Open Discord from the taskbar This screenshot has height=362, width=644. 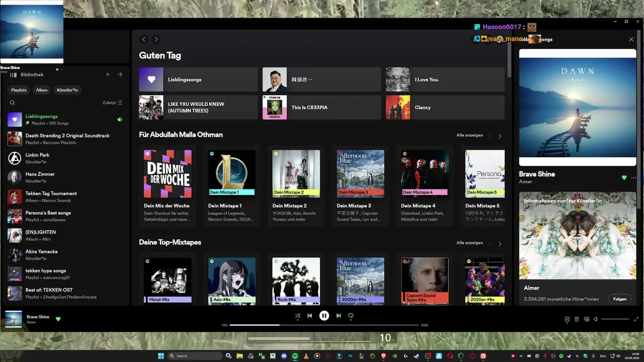point(284,356)
